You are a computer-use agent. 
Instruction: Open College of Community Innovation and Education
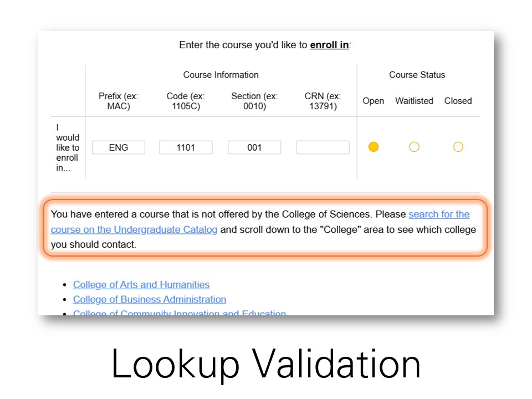179,313
